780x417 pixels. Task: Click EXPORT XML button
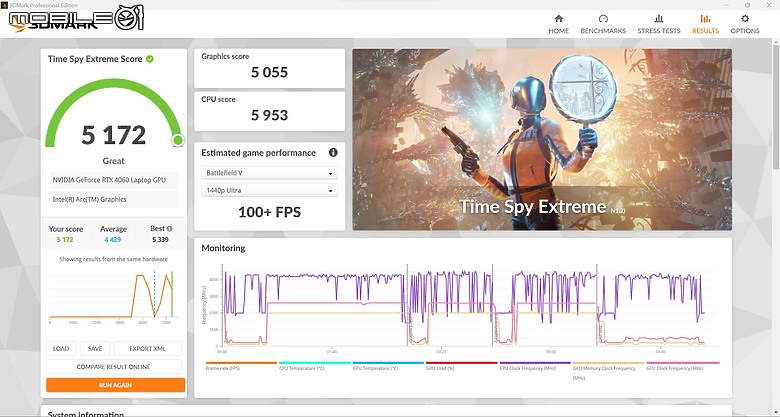point(147,348)
